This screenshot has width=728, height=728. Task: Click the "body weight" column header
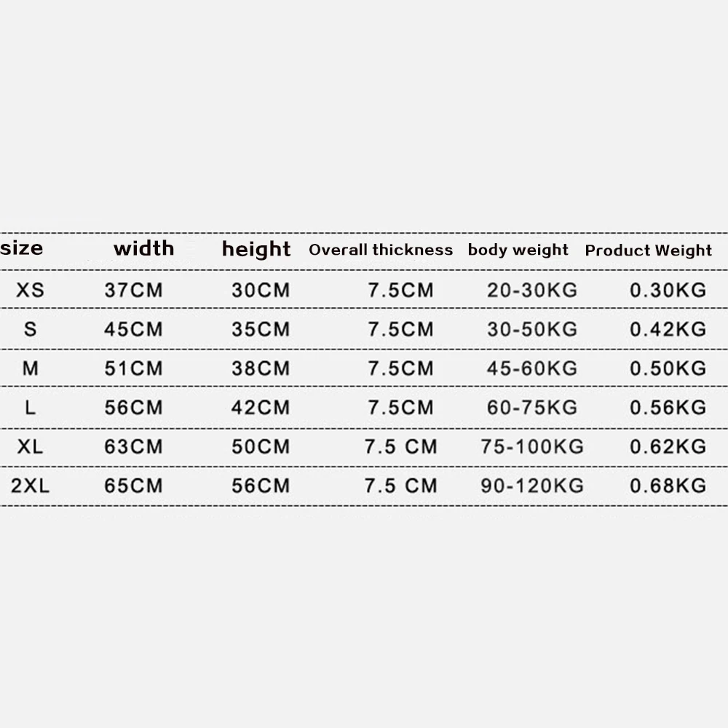[518, 250]
